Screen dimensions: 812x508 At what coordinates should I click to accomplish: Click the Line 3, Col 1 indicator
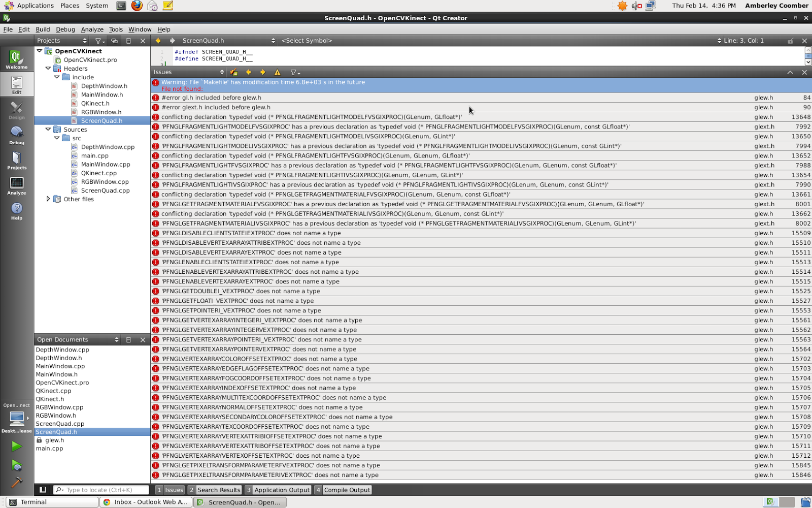click(x=743, y=41)
